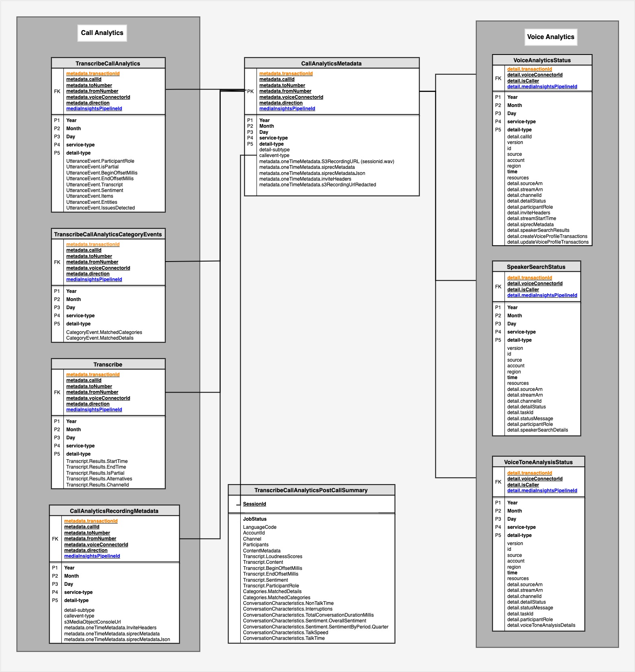Select the VoiceAnalyticsStatus table header
This screenshot has width=635, height=672.
tap(542, 60)
